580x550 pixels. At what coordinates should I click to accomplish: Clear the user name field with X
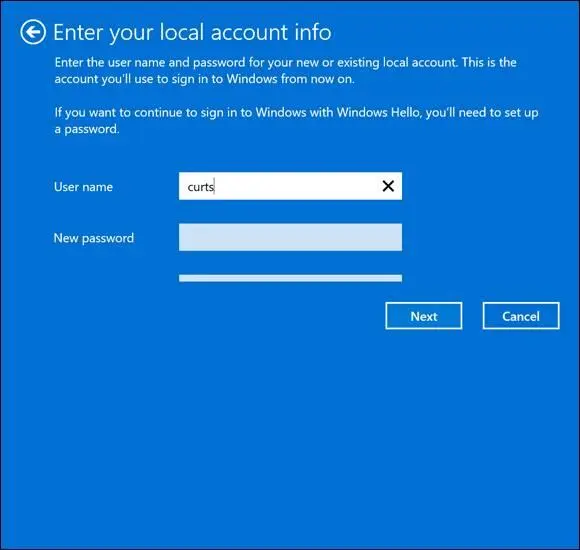coord(388,186)
